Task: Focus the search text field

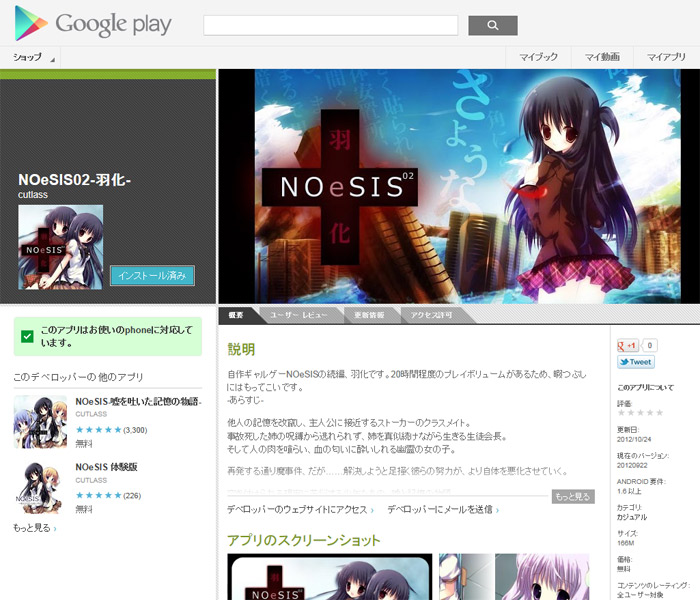Action: click(331, 25)
